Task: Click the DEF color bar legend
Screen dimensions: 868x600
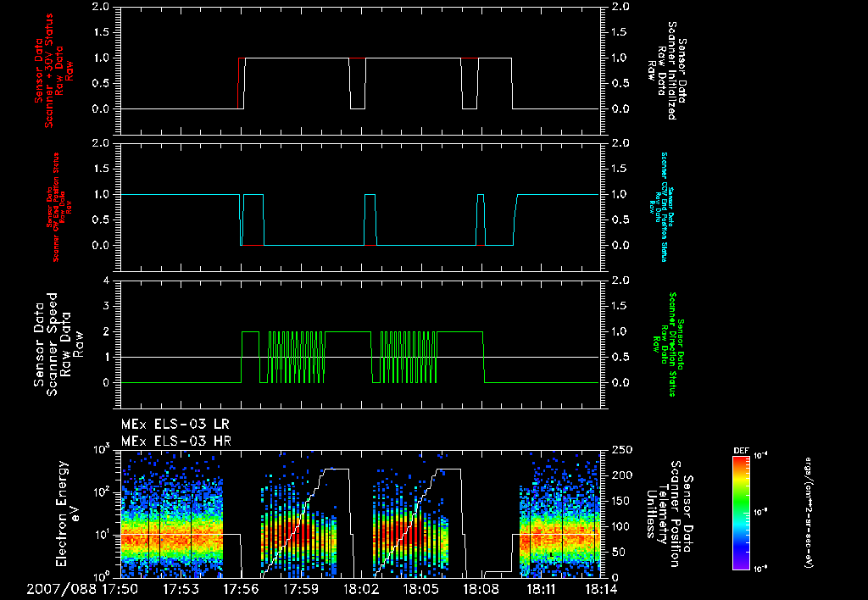Action: tap(741, 513)
